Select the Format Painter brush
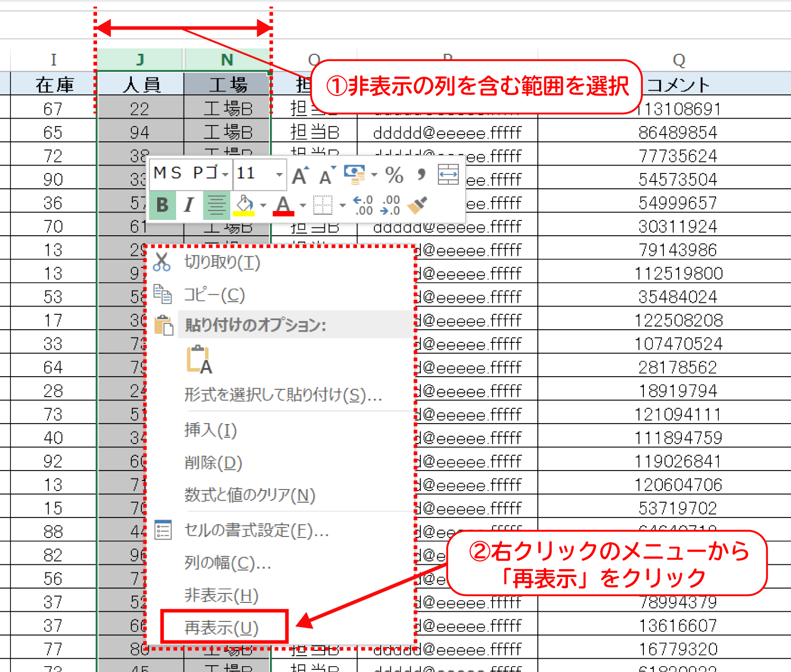Viewport: 791px width, 672px height. click(x=417, y=205)
